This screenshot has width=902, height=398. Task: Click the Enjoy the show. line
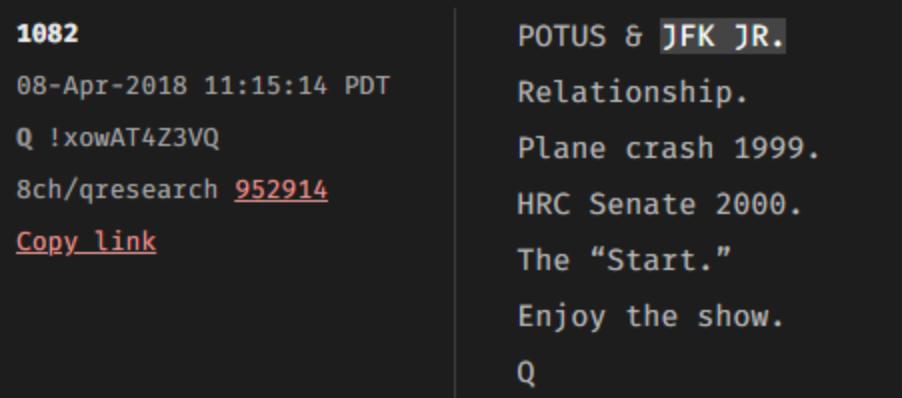click(651, 316)
